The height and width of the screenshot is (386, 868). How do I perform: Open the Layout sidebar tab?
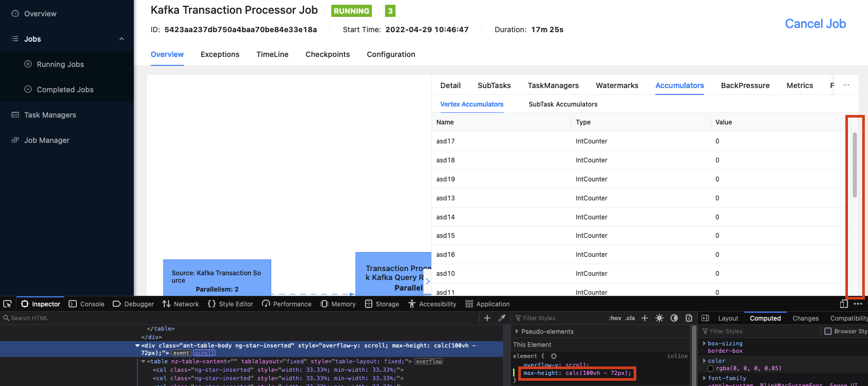click(728, 318)
